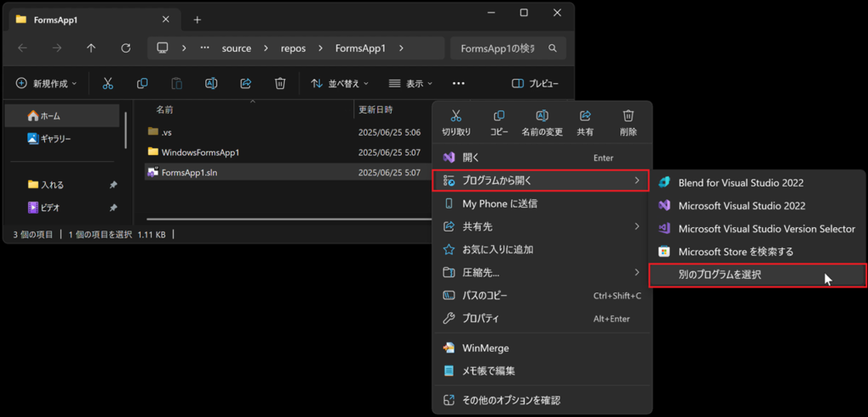Click the chevron after FormsApp1 in address bar
868x417 pixels.
point(401,48)
